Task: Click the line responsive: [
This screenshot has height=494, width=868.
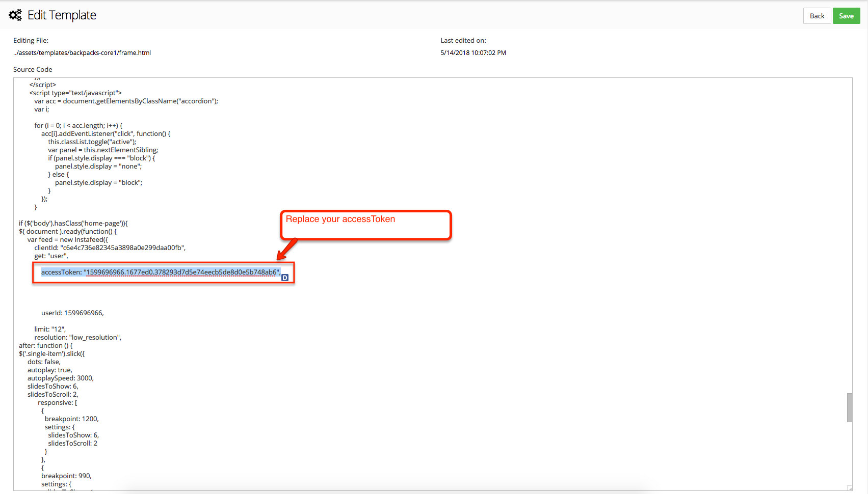Action: (x=58, y=403)
